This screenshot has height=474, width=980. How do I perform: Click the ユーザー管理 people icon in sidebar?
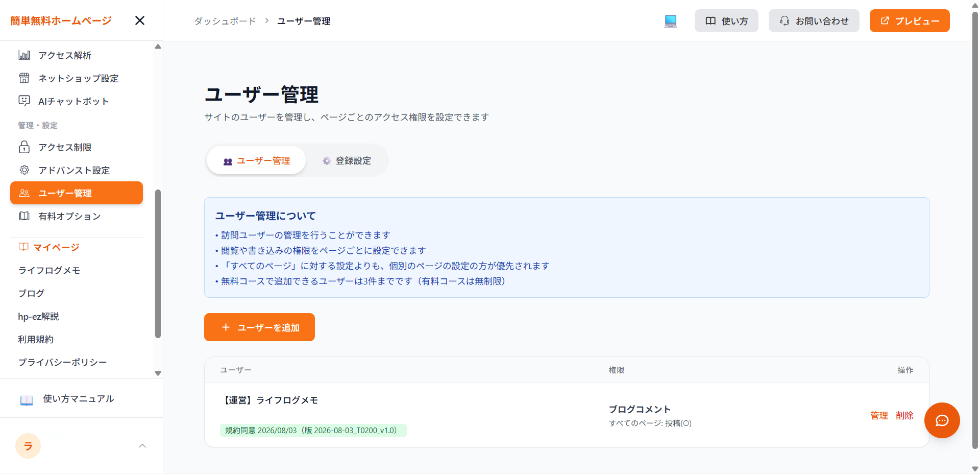click(24, 193)
